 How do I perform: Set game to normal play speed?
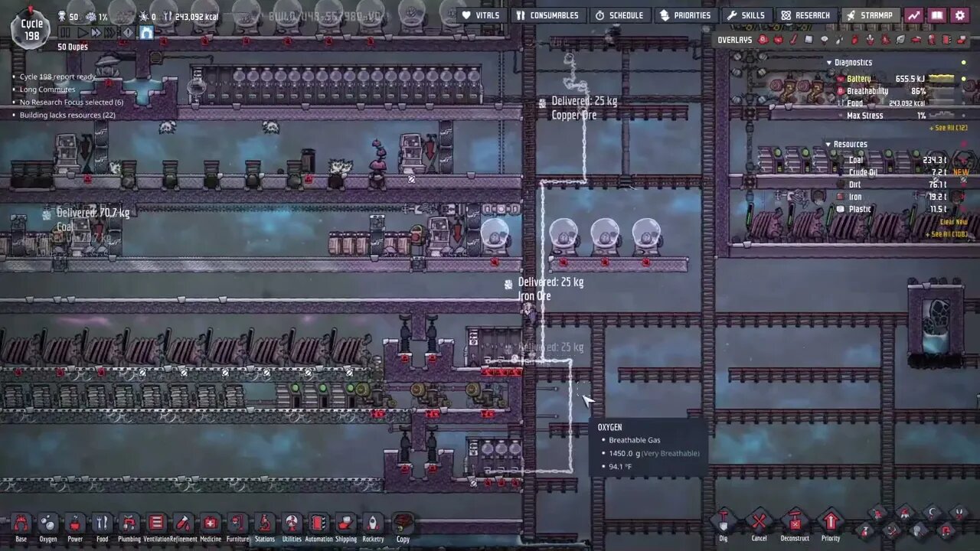tap(82, 33)
